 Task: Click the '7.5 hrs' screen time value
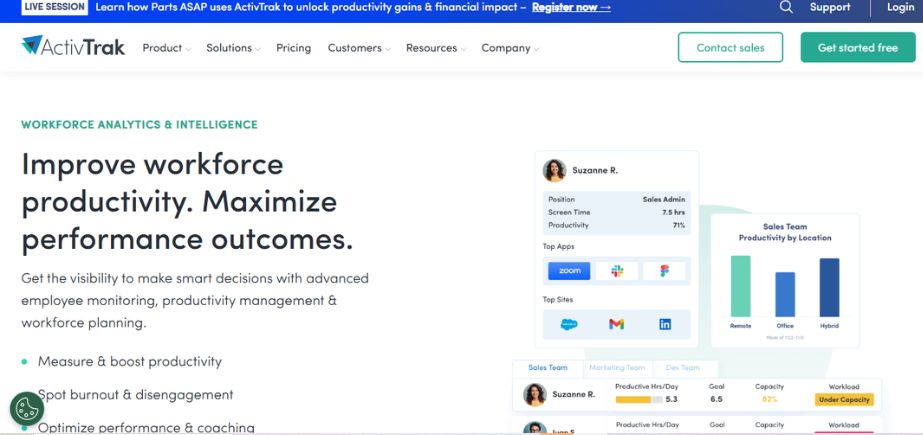click(x=673, y=212)
